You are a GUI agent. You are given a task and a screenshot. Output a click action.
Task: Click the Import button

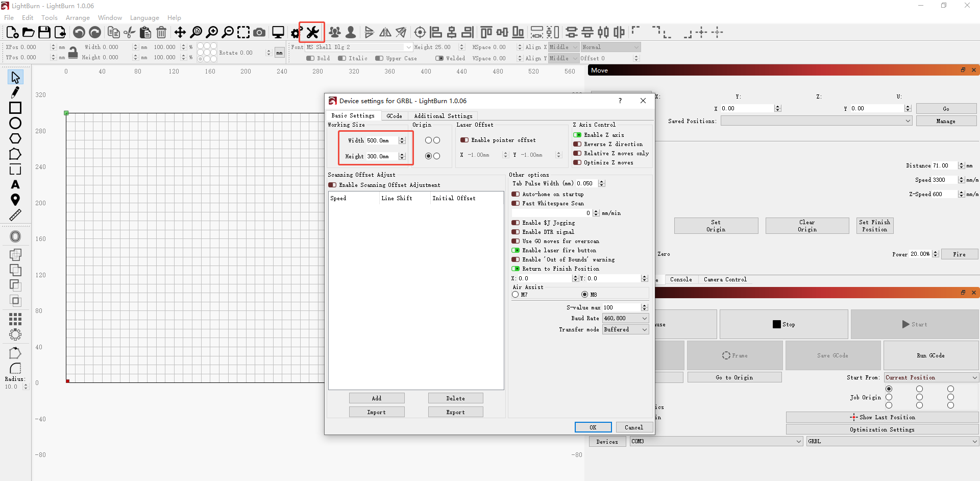pyautogui.click(x=377, y=412)
